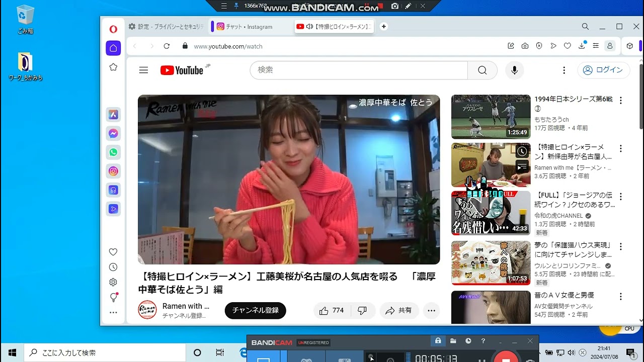Open more actions menu below the video
The height and width of the screenshot is (362, 644).
[x=431, y=311]
